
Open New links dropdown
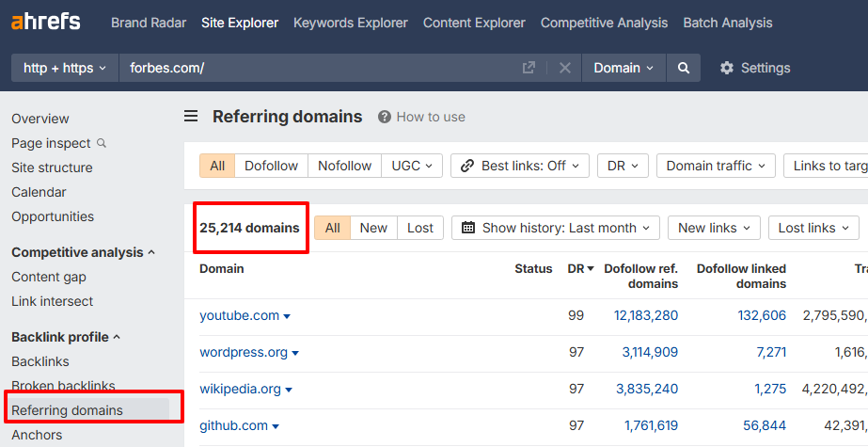click(x=714, y=228)
